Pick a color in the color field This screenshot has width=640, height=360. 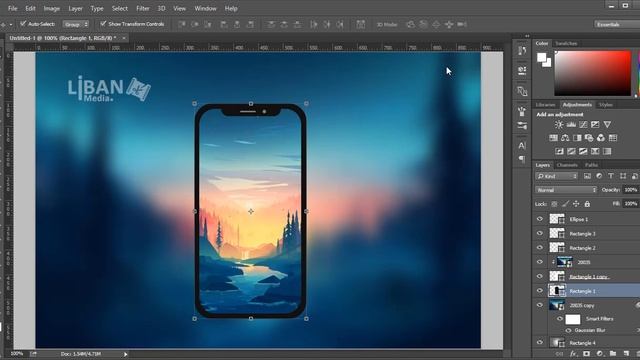pyautogui.click(x=593, y=73)
